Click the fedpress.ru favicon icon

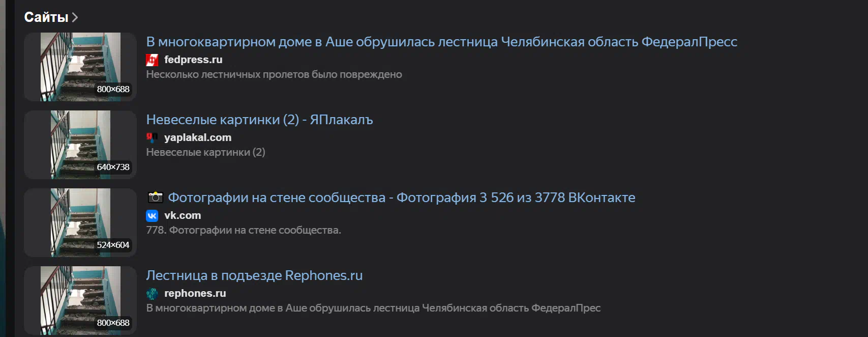(152, 60)
